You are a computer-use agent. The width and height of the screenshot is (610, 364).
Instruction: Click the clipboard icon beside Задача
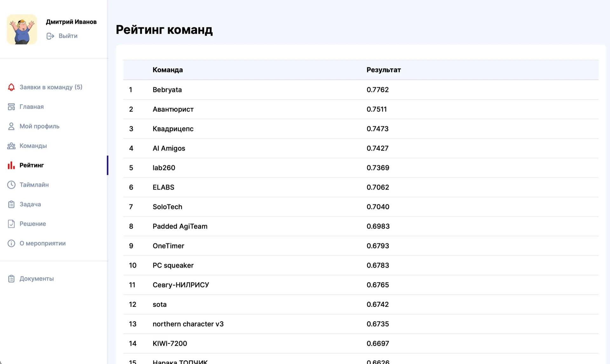pos(11,204)
